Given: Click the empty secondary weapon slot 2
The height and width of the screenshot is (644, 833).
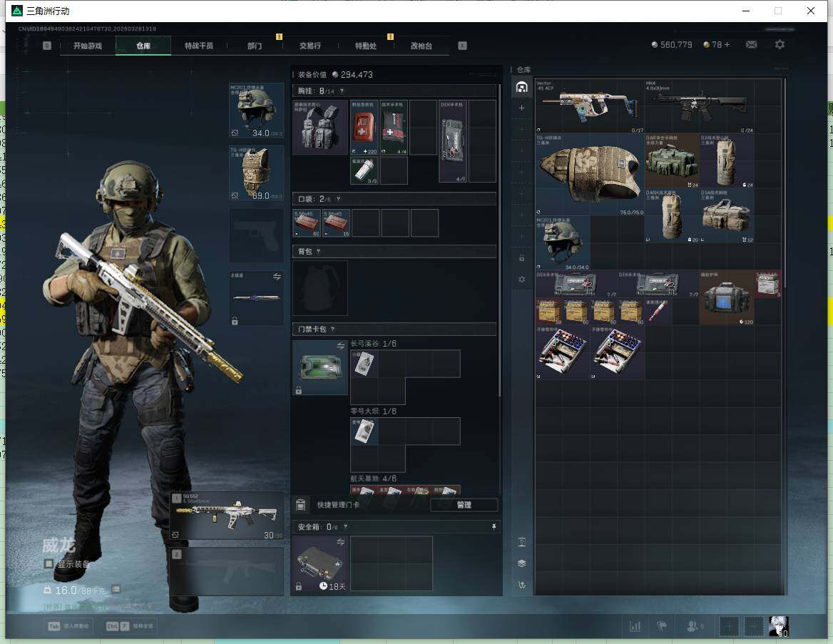Looking at the screenshot, I should click(227, 571).
